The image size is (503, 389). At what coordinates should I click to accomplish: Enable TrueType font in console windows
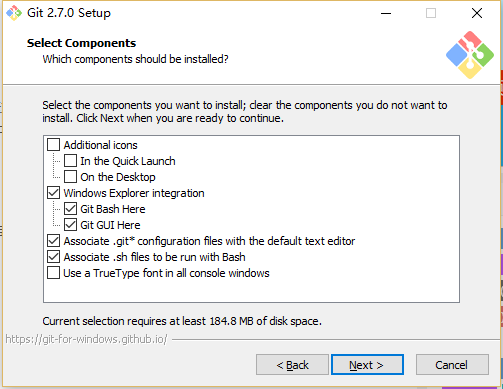tap(54, 273)
